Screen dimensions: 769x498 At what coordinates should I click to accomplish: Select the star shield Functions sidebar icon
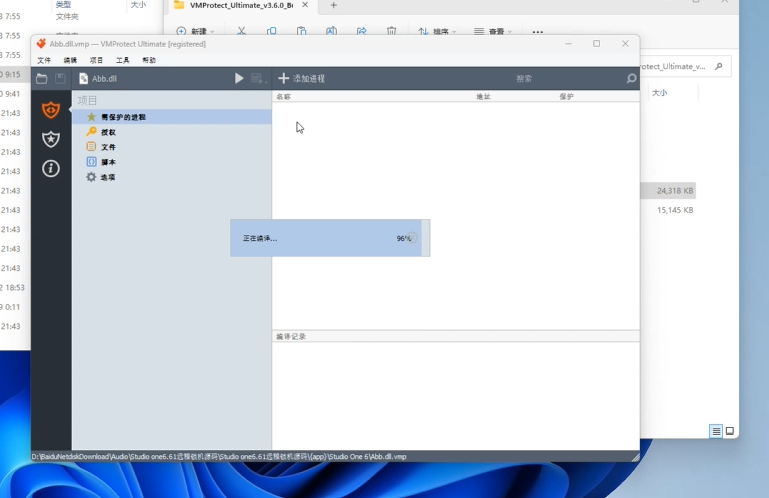point(51,139)
